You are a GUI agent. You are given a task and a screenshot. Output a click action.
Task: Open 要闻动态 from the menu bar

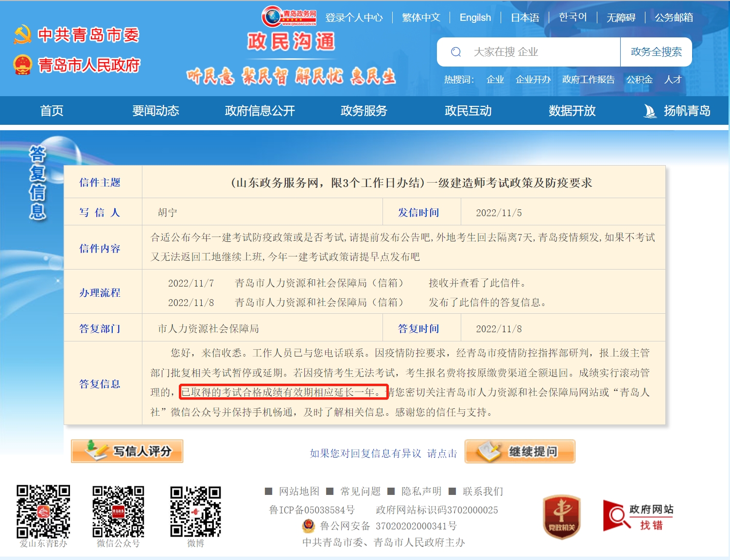point(156,111)
